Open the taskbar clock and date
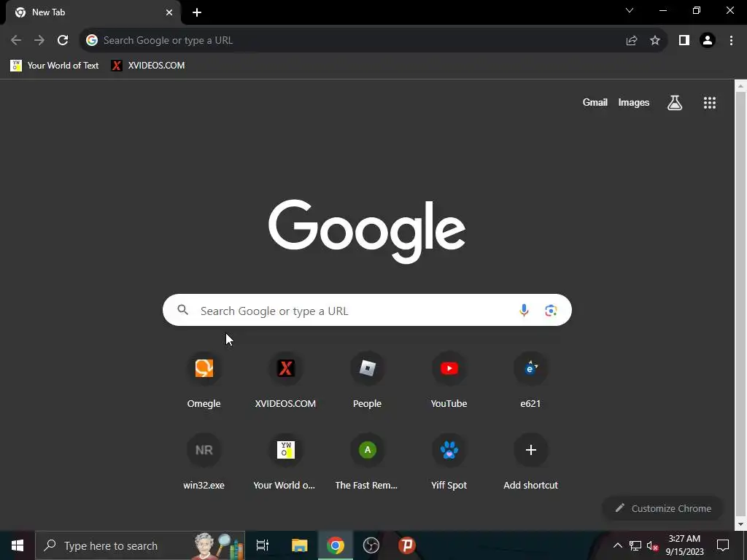The width and height of the screenshot is (747, 560). [x=684, y=545]
